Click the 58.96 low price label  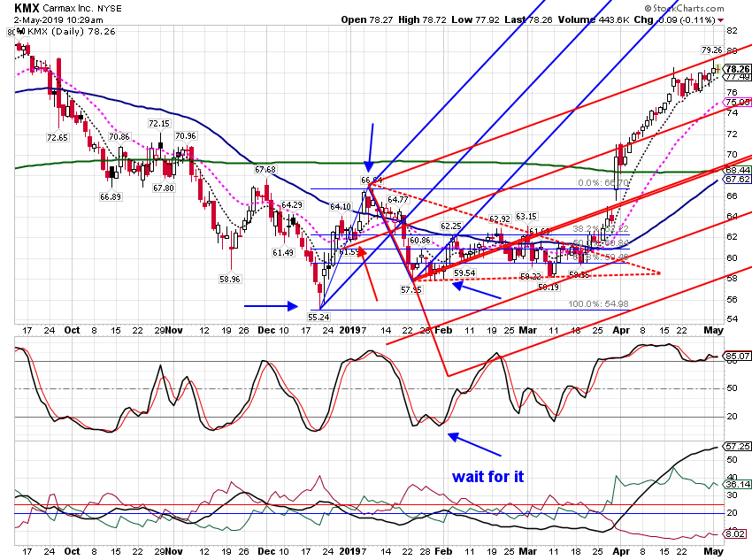[230, 279]
